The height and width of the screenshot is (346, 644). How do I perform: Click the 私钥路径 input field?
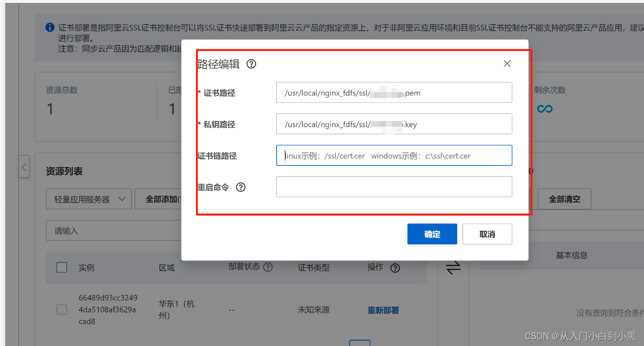pos(394,124)
